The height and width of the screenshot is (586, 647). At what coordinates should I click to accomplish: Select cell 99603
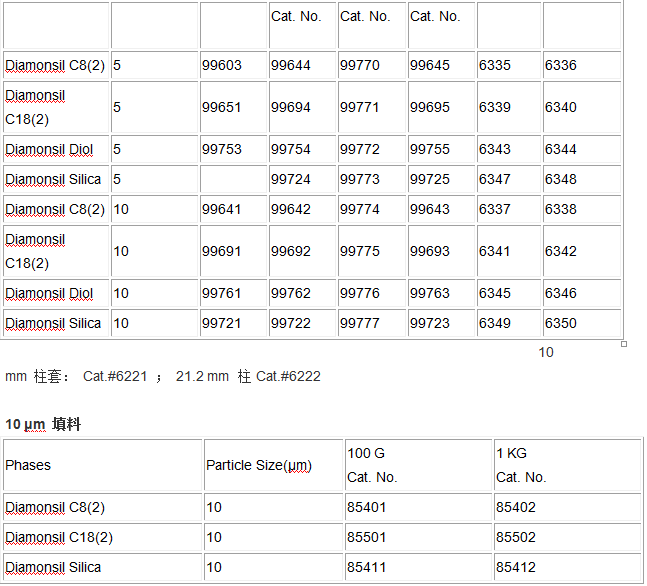coord(233,65)
